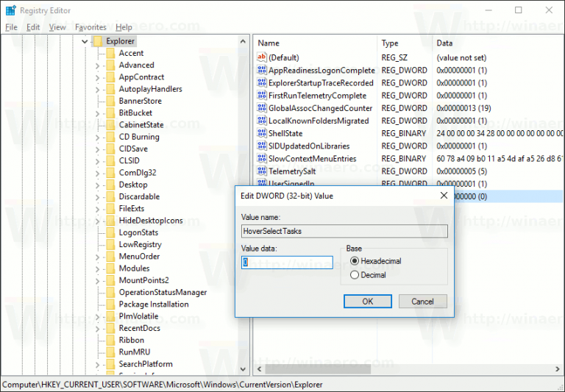Select the TelemetrySalt DWORD icon

coord(262,171)
